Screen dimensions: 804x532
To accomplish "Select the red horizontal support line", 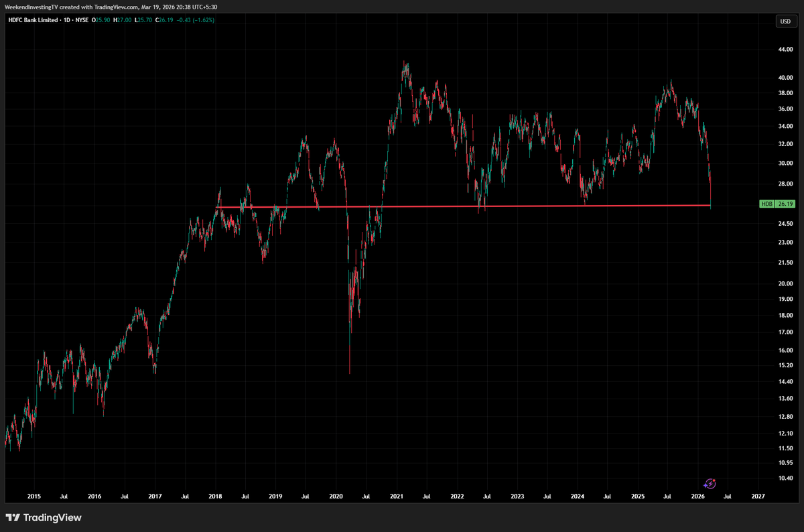I will point(462,206).
